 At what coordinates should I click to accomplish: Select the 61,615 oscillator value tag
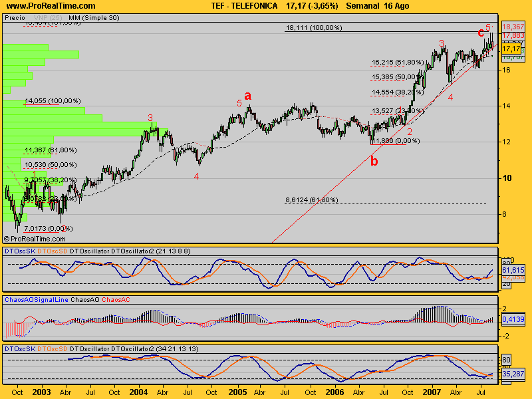(x=513, y=270)
